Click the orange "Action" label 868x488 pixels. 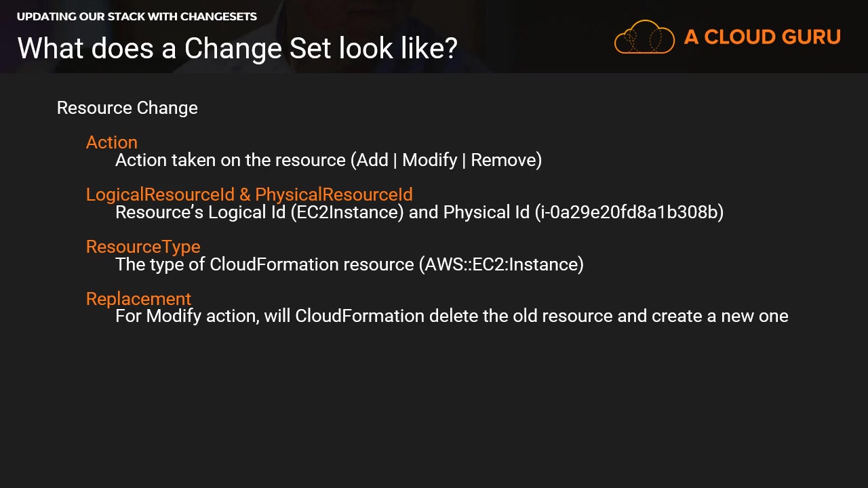click(x=112, y=142)
